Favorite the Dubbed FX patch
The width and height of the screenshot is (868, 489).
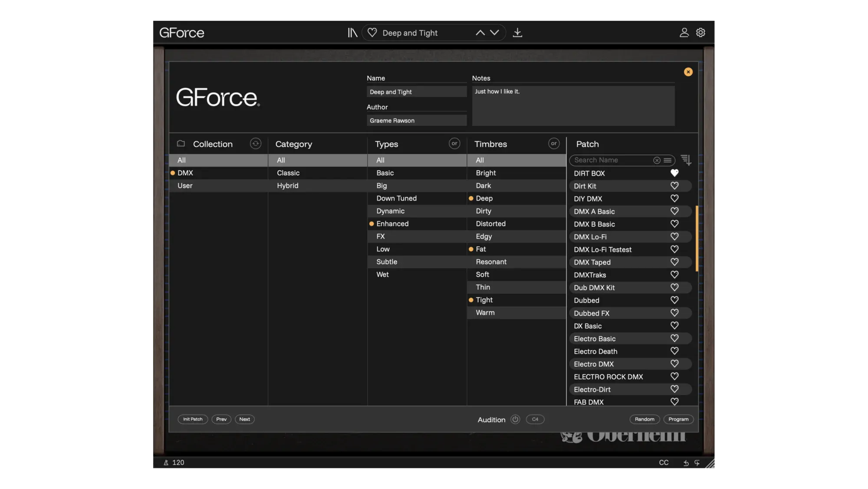coord(674,313)
